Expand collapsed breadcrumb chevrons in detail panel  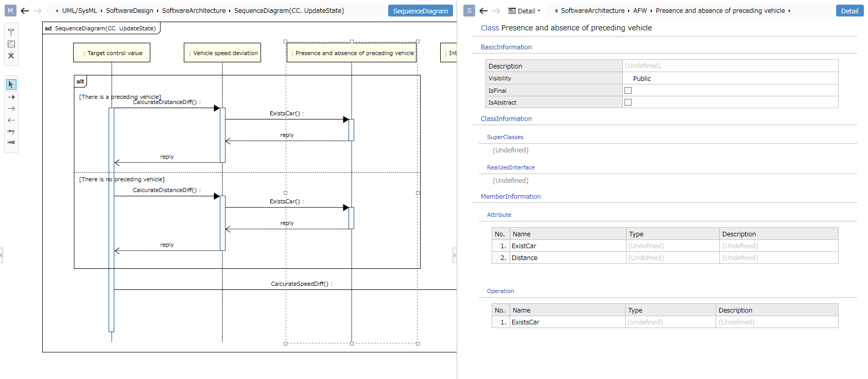click(556, 11)
